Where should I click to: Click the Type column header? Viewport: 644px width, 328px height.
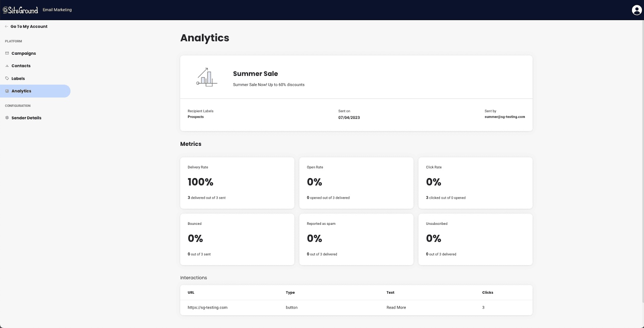click(x=290, y=293)
